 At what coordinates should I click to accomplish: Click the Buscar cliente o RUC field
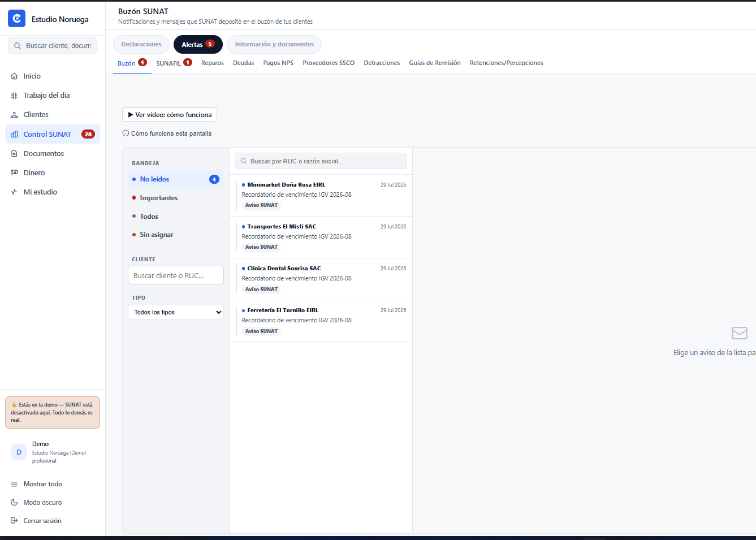coord(176,275)
